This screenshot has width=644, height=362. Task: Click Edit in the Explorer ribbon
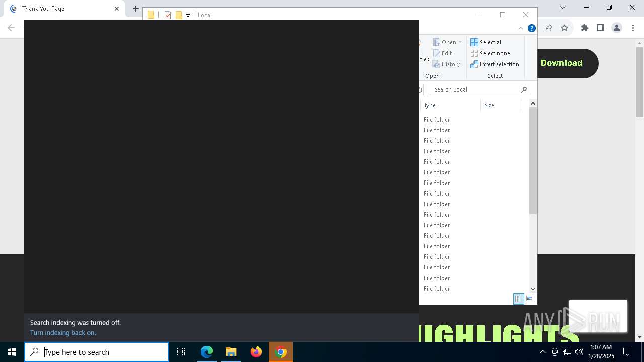(443, 53)
